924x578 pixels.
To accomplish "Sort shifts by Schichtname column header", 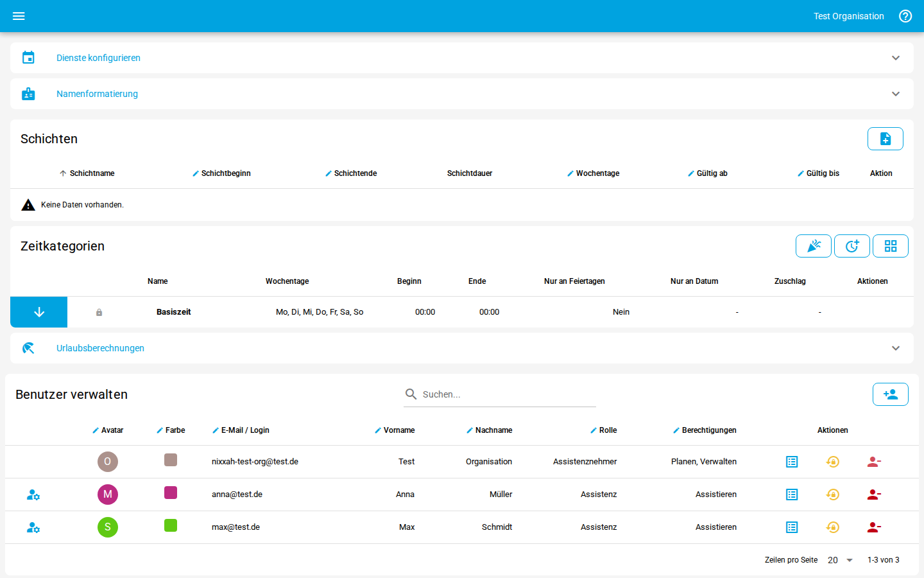I will (x=92, y=173).
